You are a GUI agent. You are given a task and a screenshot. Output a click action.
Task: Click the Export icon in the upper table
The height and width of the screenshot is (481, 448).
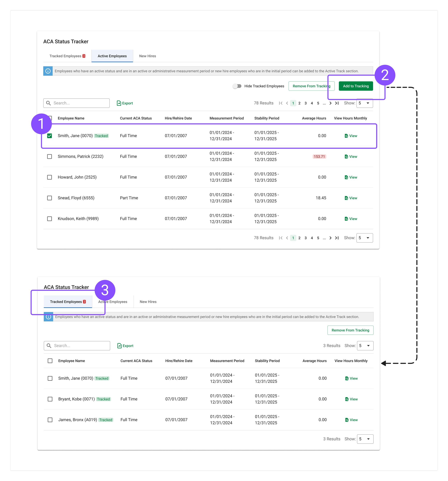coord(119,103)
